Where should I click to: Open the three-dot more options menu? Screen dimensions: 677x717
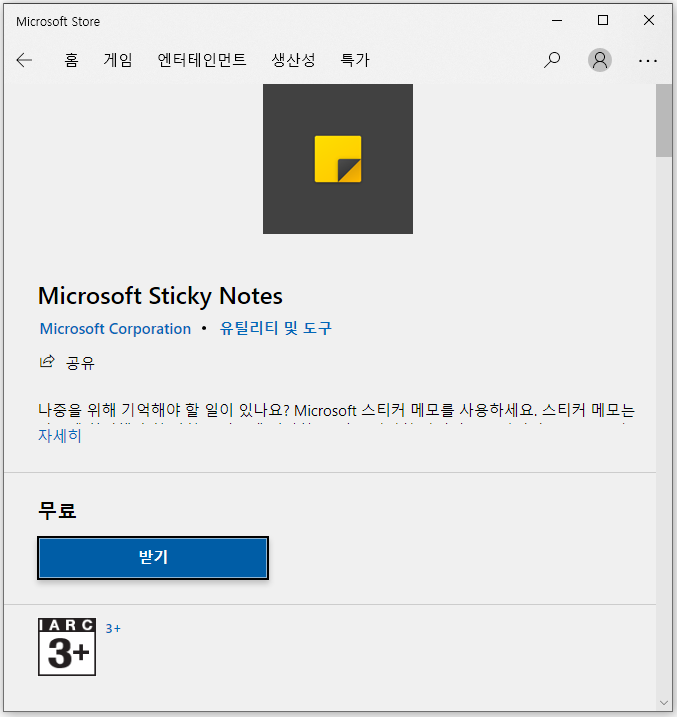(x=648, y=60)
